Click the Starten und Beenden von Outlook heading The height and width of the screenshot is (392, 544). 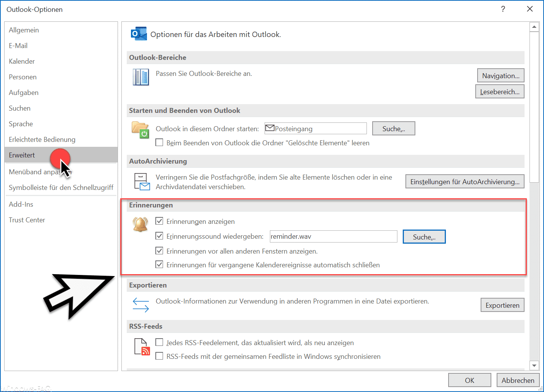click(185, 111)
